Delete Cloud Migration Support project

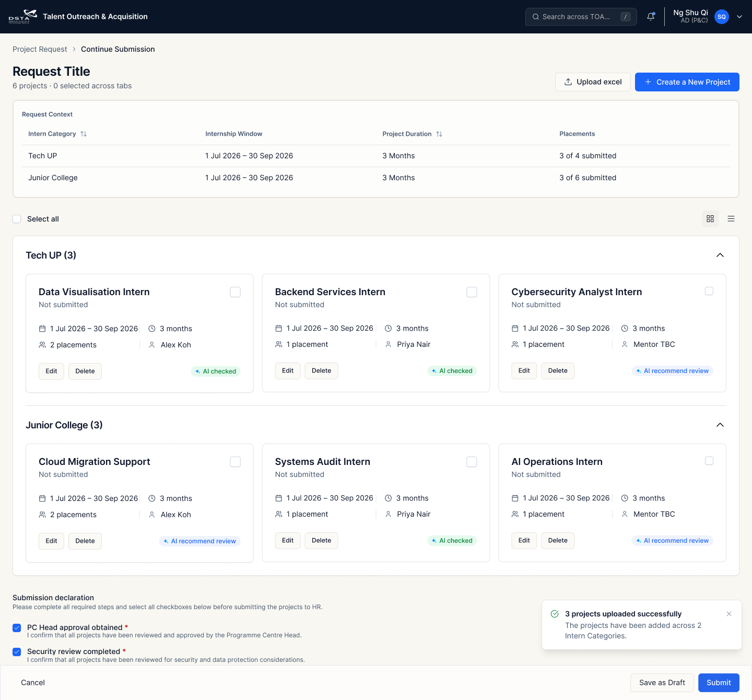[85, 541]
